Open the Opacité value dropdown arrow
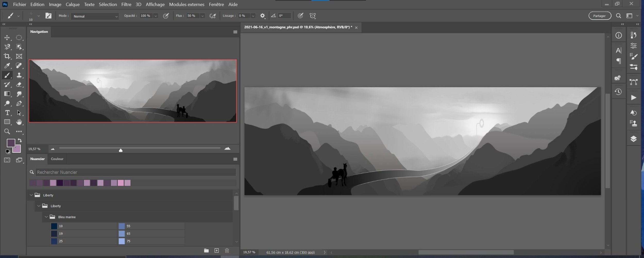Image resolution: width=644 pixels, height=258 pixels. [x=156, y=16]
